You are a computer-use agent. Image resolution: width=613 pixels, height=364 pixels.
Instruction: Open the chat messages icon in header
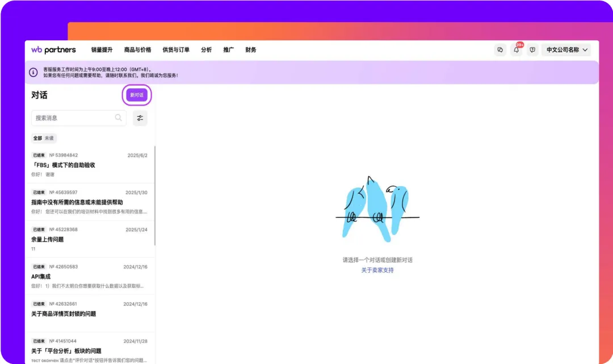[500, 50]
